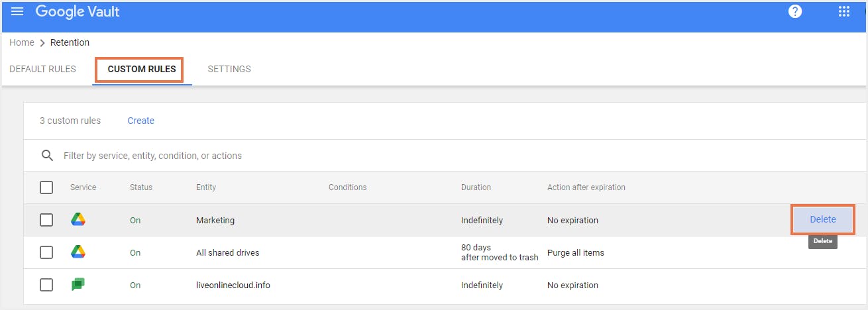Click the Create link
Image resolution: width=868 pixels, height=310 pixels.
coord(140,121)
